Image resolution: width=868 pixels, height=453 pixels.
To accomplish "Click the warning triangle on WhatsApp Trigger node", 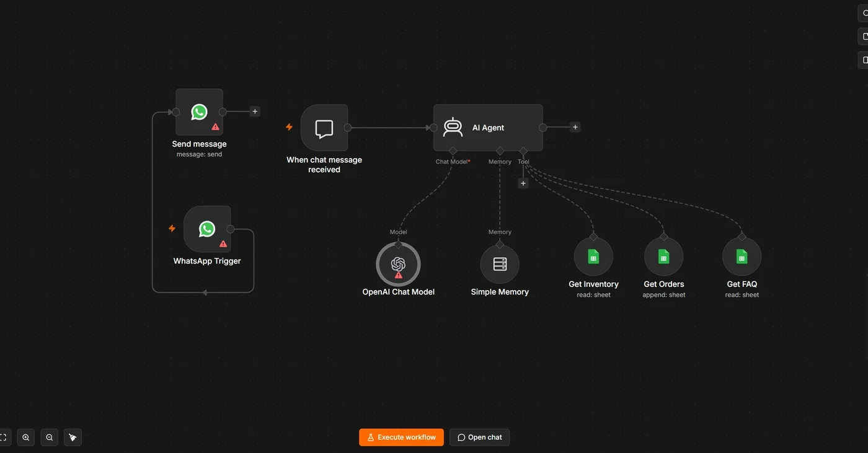I will pyautogui.click(x=223, y=244).
